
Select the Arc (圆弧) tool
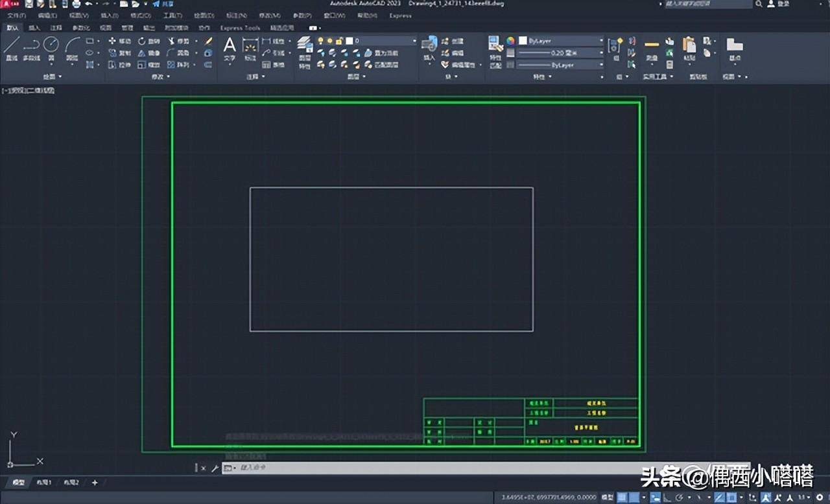[x=72, y=49]
